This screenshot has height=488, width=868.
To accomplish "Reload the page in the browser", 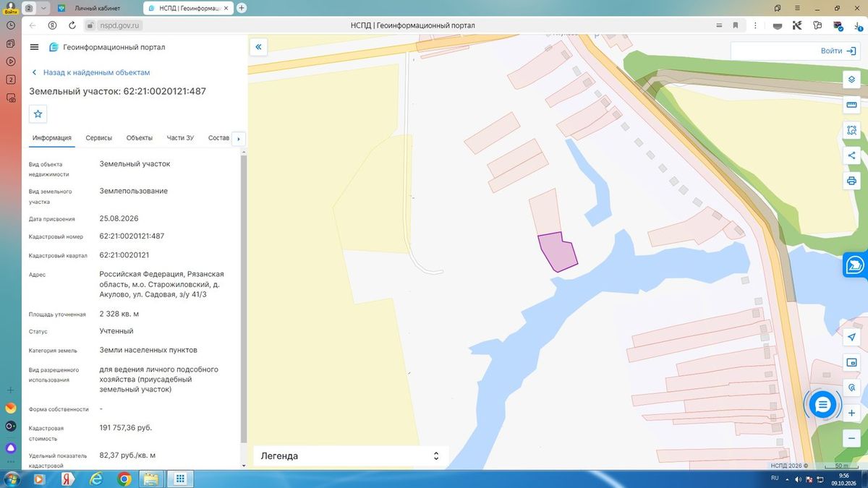I will (x=72, y=25).
